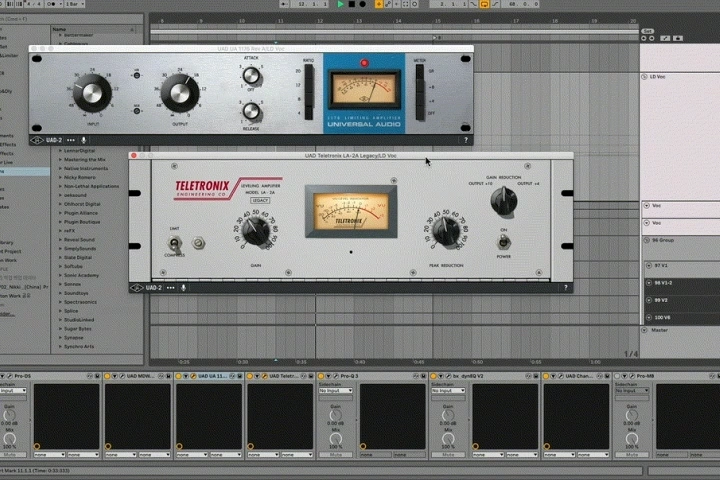Click the 1176 Output knob
Viewport: 720px width, 480px height.
(x=180, y=93)
